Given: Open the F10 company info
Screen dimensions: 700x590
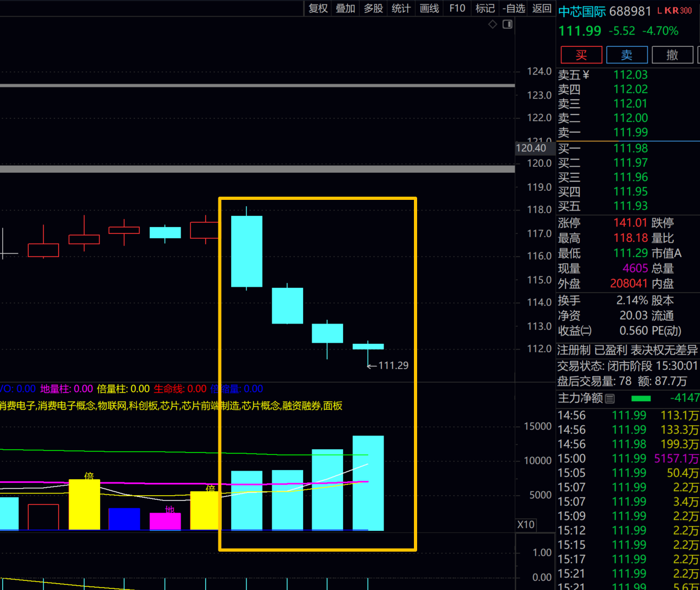Looking at the screenshot, I should [457, 9].
